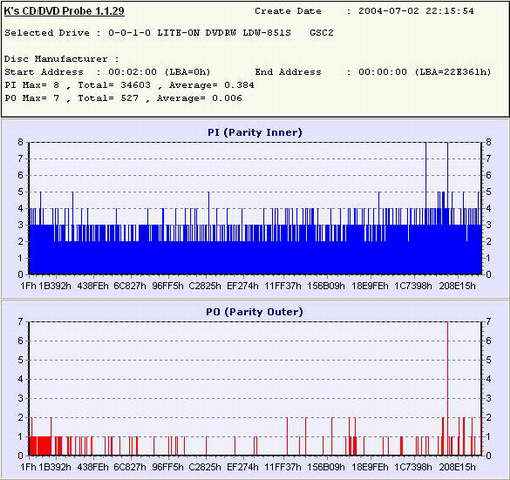Click the PO Total= 527 value
This screenshot has height=480, width=510.
[x=108, y=98]
